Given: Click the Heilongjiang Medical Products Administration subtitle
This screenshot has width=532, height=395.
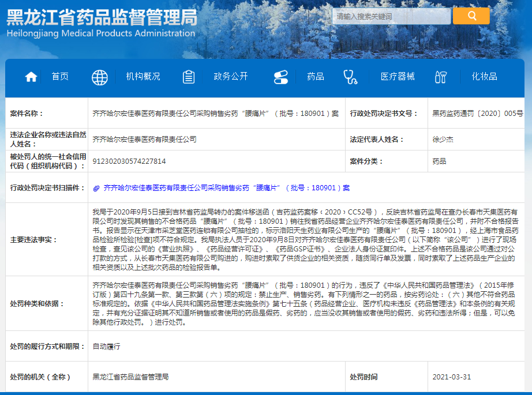Looking at the screenshot, I should point(101,33).
